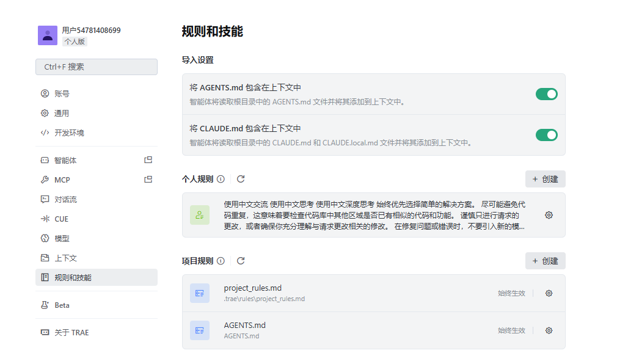
Task: Disable 将 AGENTS.md 包含在上下文中
Action: tap(546, 95)
